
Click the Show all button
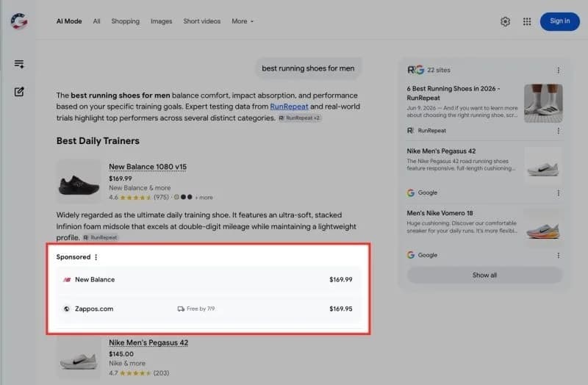(484, 276)
